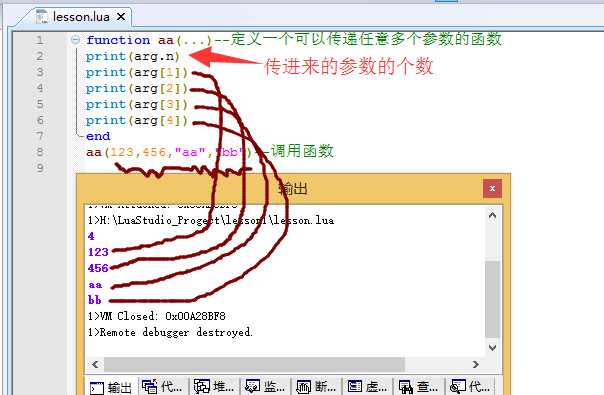Collapse the function aa code block

click(76, 39)
